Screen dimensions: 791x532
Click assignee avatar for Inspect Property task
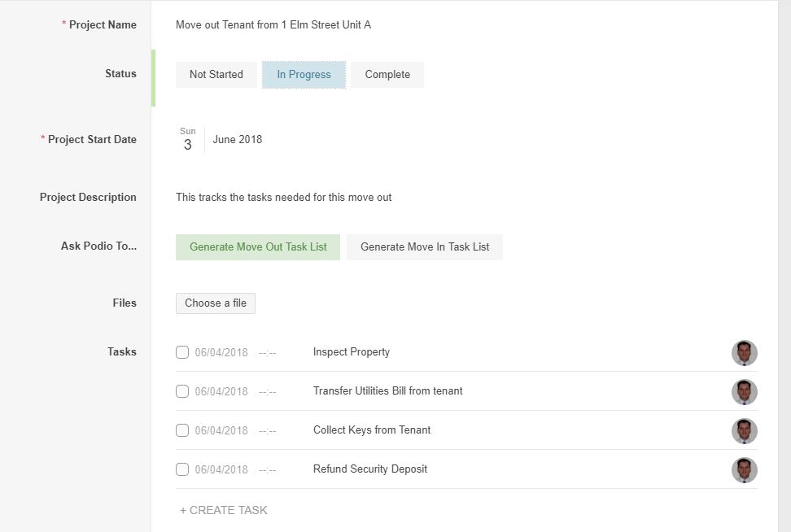[744, 353]
